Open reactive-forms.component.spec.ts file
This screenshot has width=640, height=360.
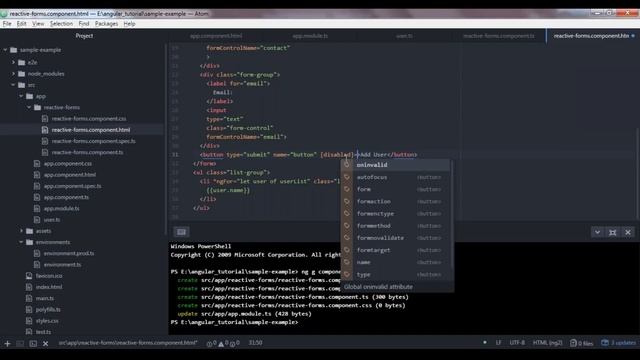(x=93, y=141)
